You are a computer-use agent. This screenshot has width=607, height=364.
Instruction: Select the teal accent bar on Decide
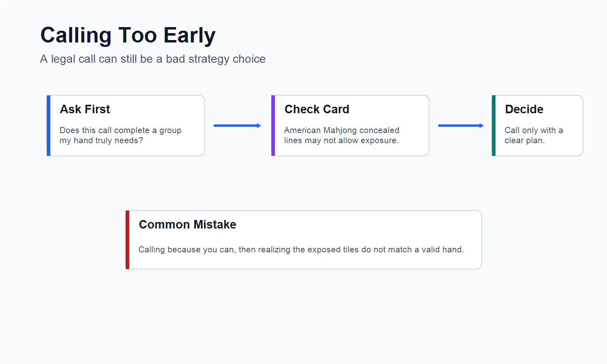point(494,125)
